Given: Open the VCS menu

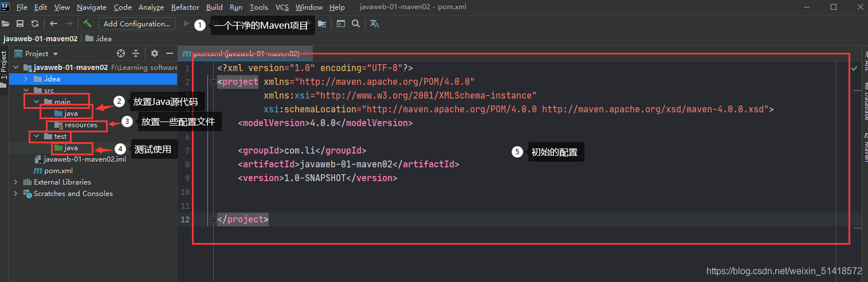Looking at the screenshot, I should tap(282, 7).
